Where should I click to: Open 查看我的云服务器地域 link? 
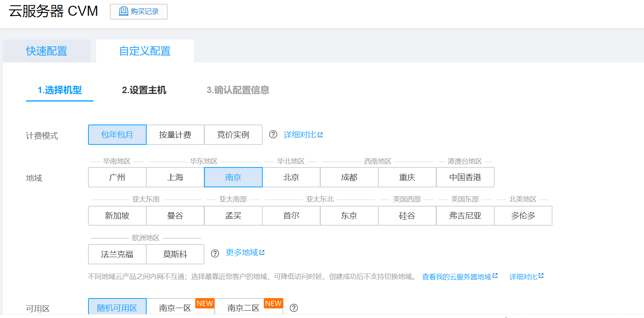coord(460,277)
